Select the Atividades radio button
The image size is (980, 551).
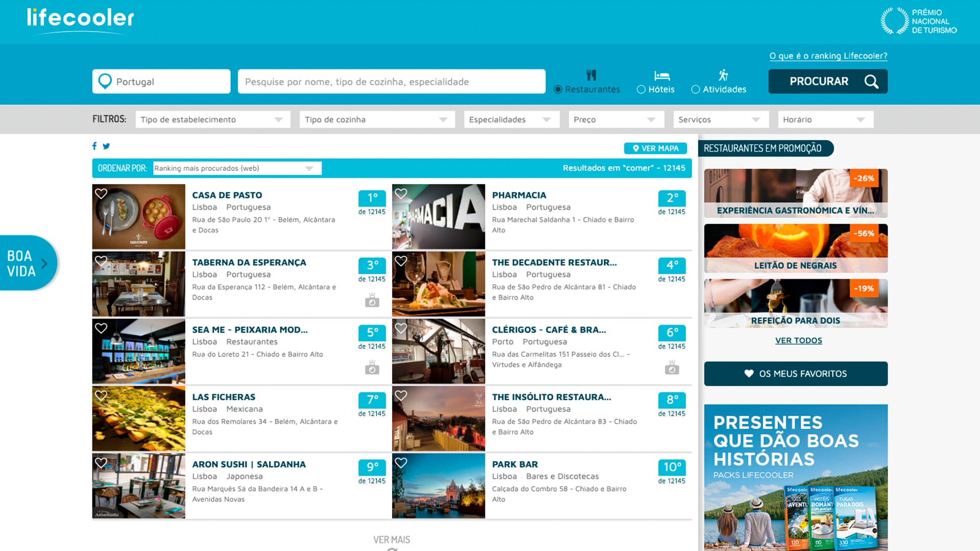(x=695, y=89)
